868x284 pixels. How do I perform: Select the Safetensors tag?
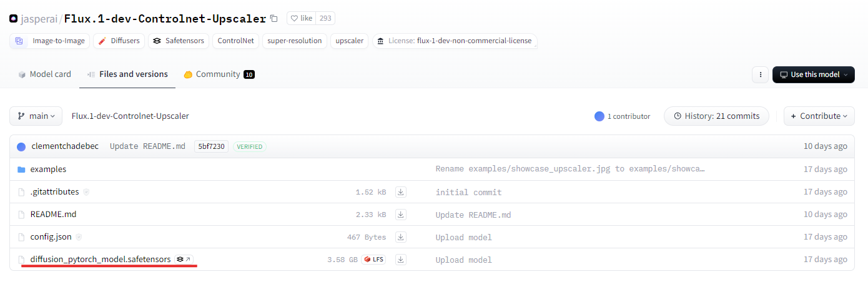179,41
